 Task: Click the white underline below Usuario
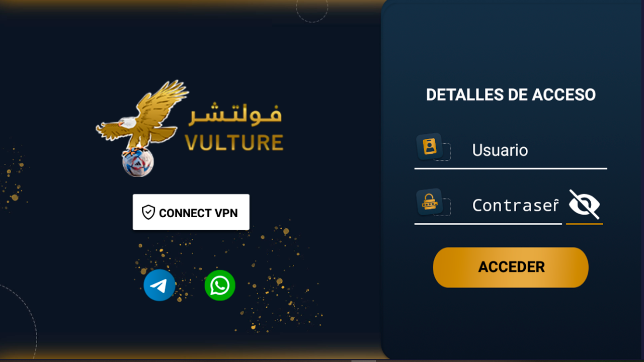point(511,168)
